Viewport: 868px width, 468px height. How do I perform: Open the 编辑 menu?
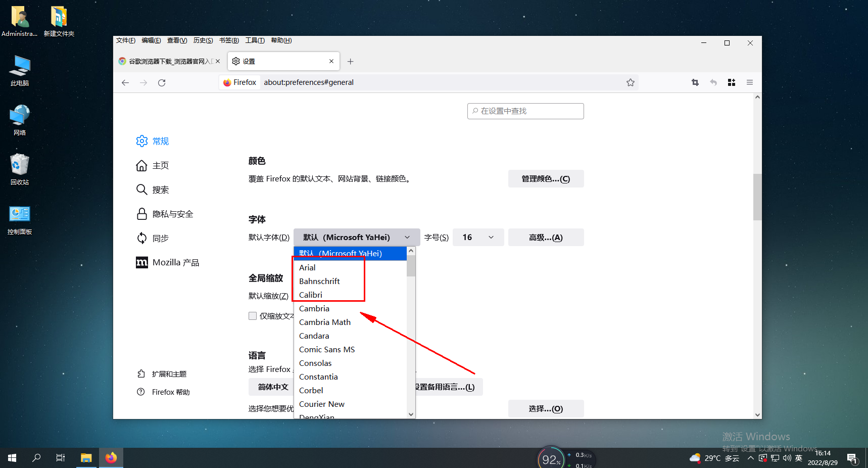click(151, 40)
